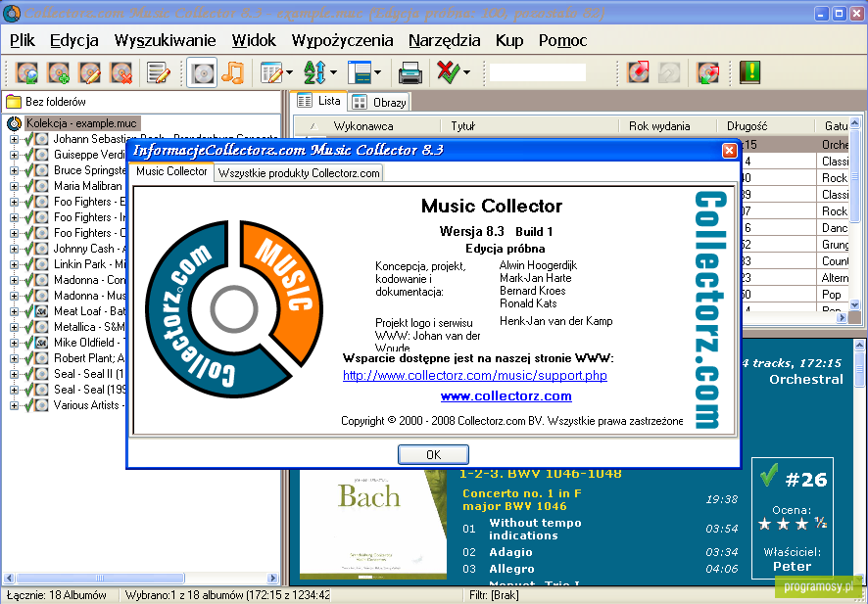Open the Edycja menu
The height and width of the screenshot is (604, 868).
pyautogui.click(x=74, y=40)
